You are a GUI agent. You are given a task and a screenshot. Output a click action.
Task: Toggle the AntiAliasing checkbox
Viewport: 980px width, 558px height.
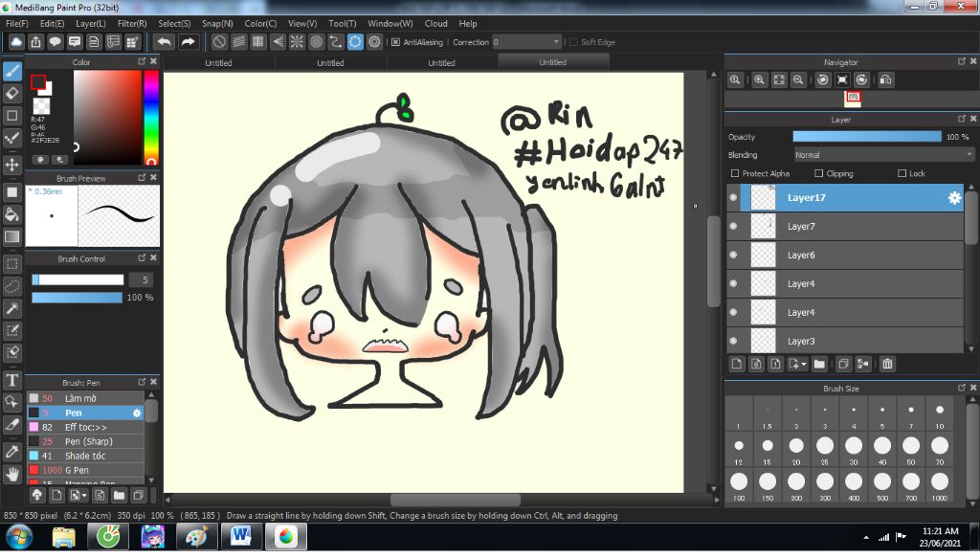point(395,42)
